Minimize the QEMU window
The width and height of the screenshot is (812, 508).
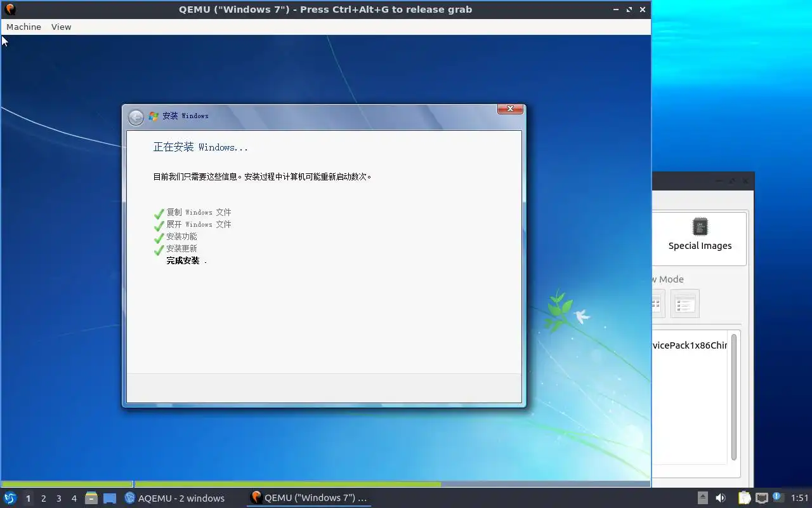[x=616, y=10]
